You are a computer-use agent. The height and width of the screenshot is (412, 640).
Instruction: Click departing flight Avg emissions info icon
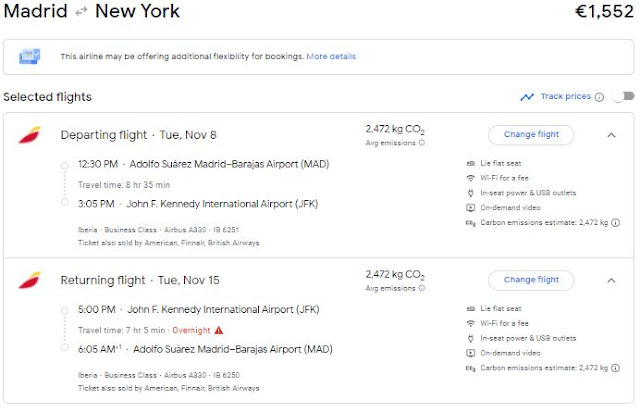(x=421, y=143)
